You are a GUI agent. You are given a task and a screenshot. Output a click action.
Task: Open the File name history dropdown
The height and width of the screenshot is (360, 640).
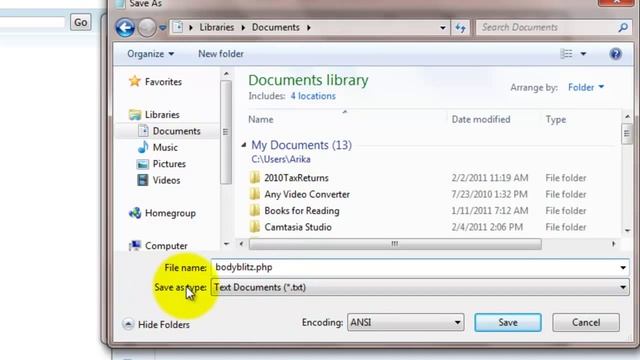click(x=623, y=268)
